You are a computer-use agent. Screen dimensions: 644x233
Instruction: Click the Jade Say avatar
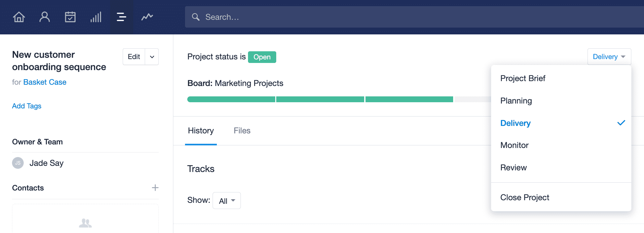pos(18,163)
